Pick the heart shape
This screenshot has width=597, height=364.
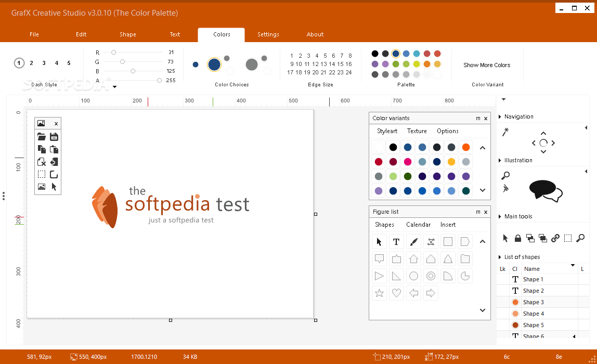click(x=396, y=293)
